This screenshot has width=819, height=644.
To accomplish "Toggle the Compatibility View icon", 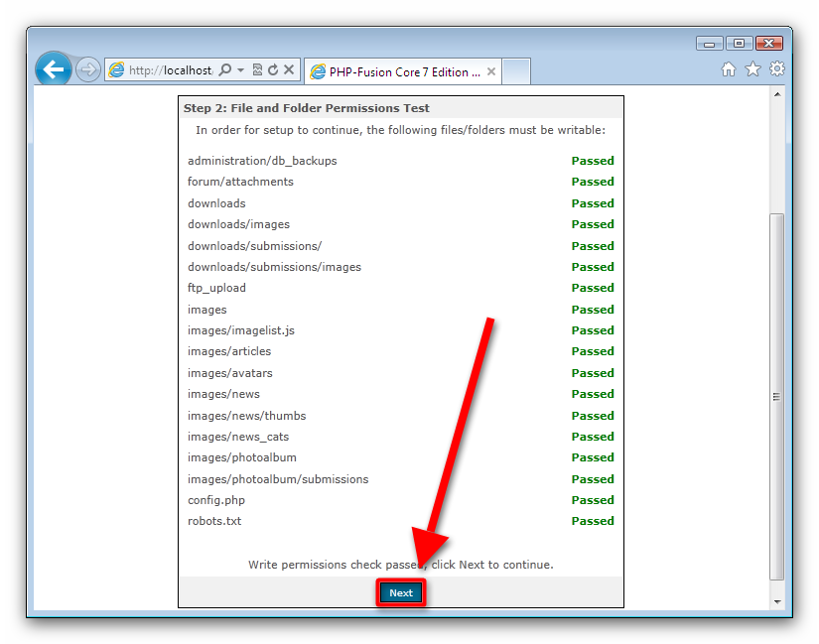I will pos(257,70).
